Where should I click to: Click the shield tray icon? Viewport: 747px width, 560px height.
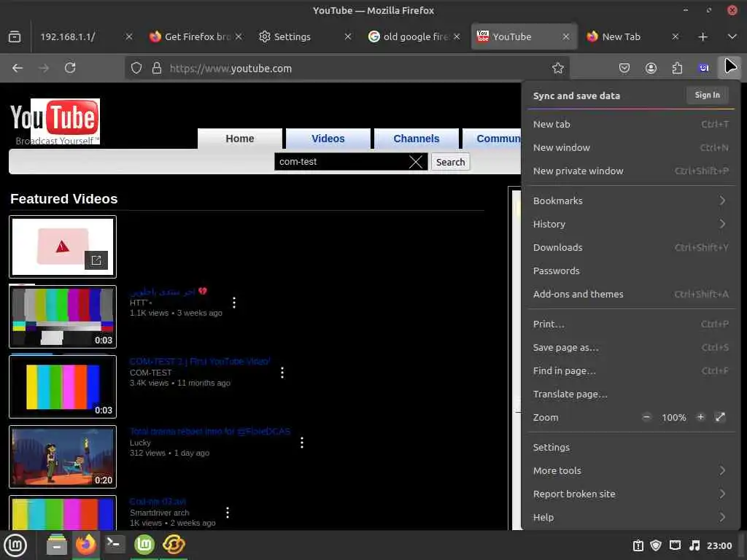click(656, 545)
